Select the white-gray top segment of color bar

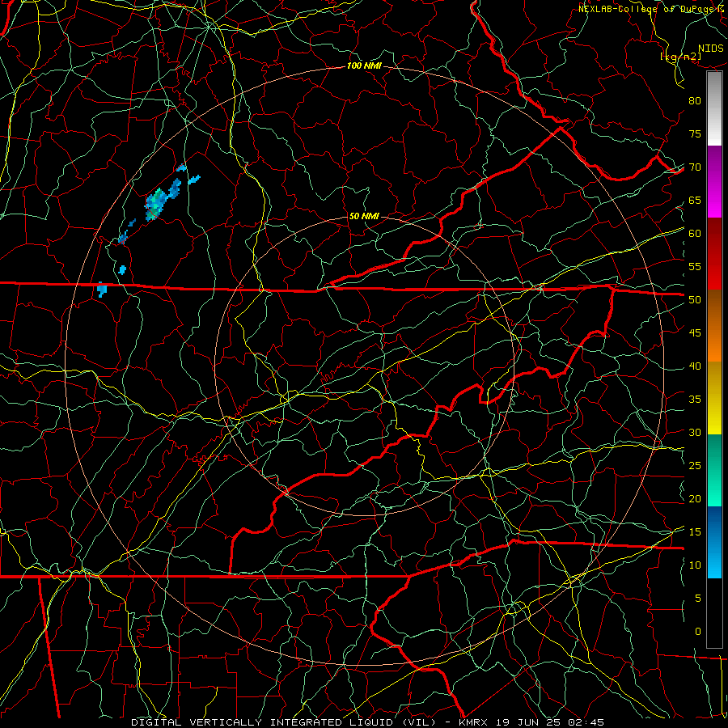tap(714, 108)
